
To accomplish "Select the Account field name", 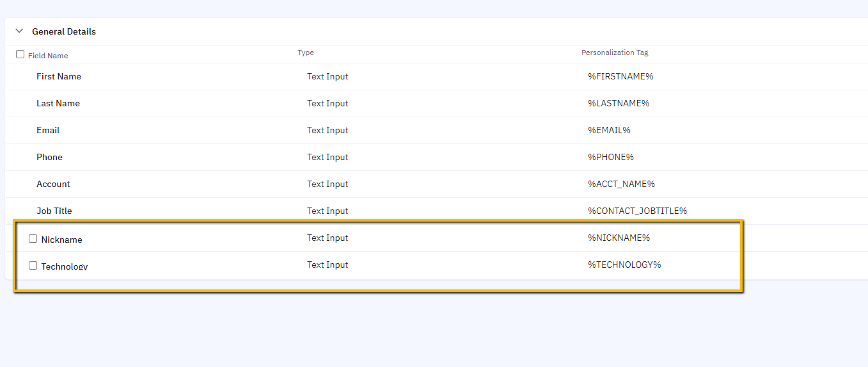I will pos(53,184).
